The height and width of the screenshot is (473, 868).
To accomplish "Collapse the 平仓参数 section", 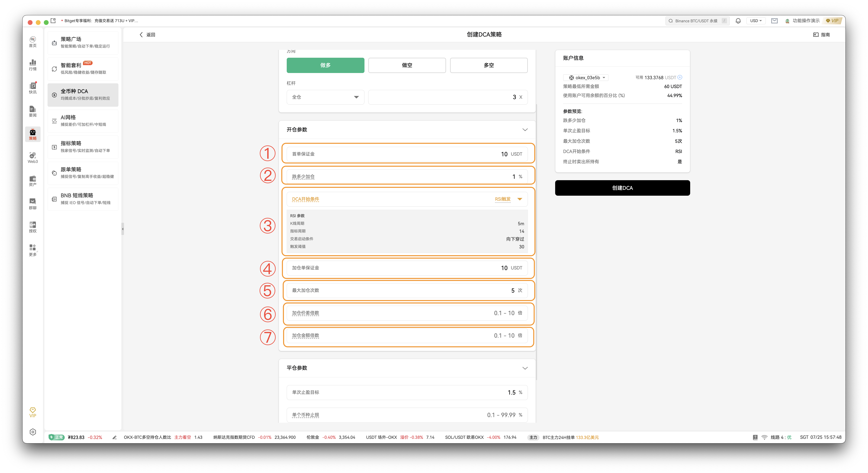I will pyautogui.click(x=525, y=368).
